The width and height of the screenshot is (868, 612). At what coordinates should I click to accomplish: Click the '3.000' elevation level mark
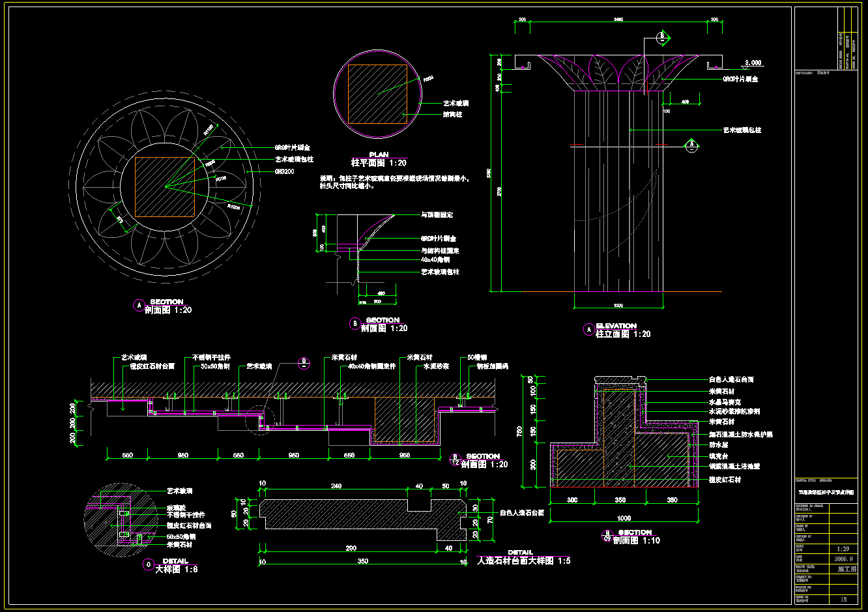pyautogui.click(x=753, y=63)
